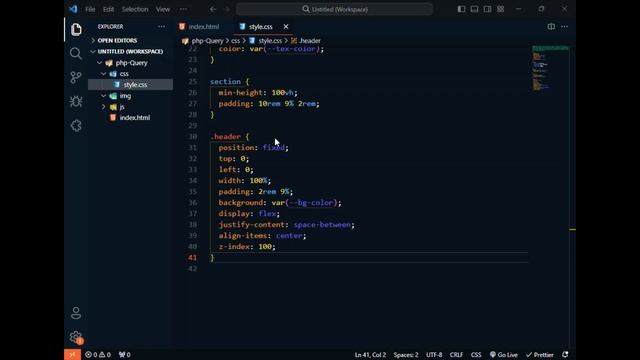Click the code minimap
640x360 pixels.
pyautogui.click(x=550, y=69)
